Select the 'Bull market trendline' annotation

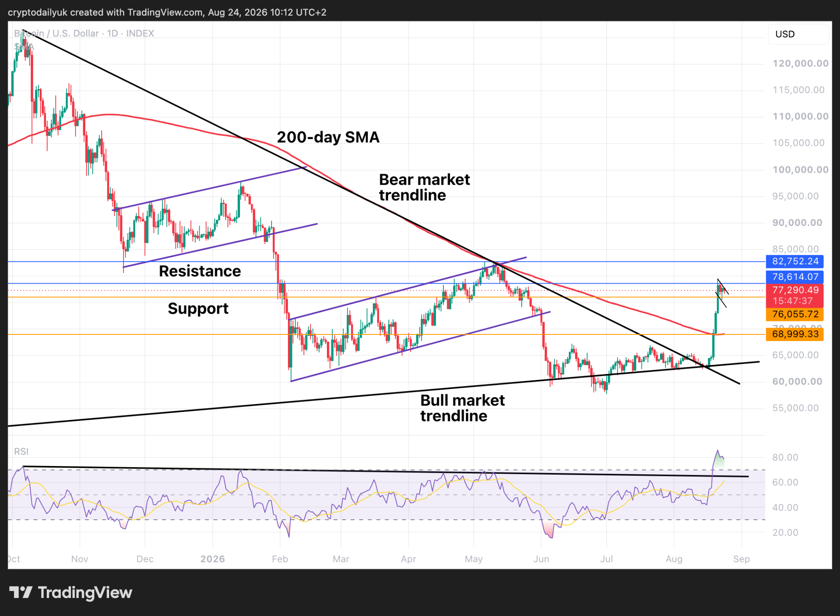click(x=463, y=408)
